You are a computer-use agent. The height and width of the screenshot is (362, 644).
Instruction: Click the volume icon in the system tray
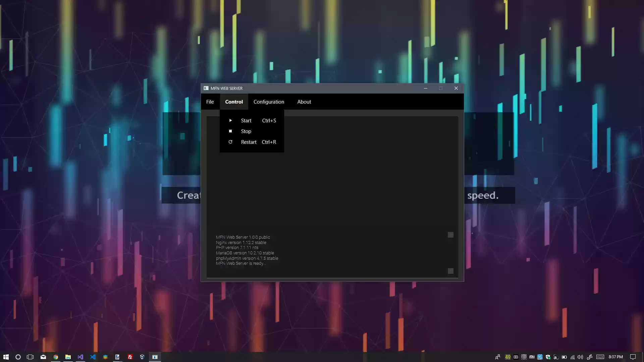581,357
